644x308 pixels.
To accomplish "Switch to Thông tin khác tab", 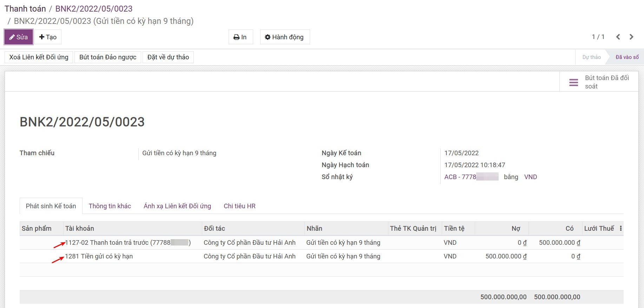I will coord(110,206).
